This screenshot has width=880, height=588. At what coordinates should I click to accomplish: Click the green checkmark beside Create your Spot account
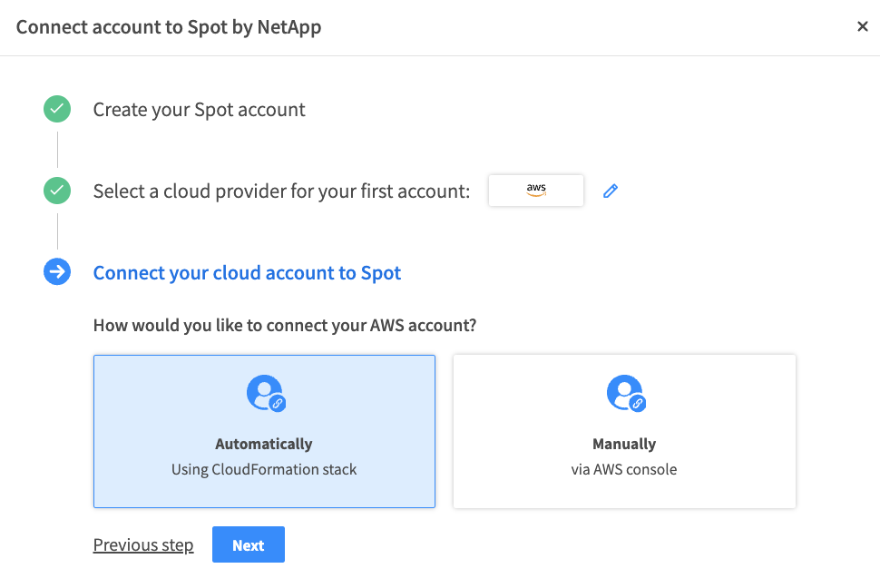click(57, 109)
